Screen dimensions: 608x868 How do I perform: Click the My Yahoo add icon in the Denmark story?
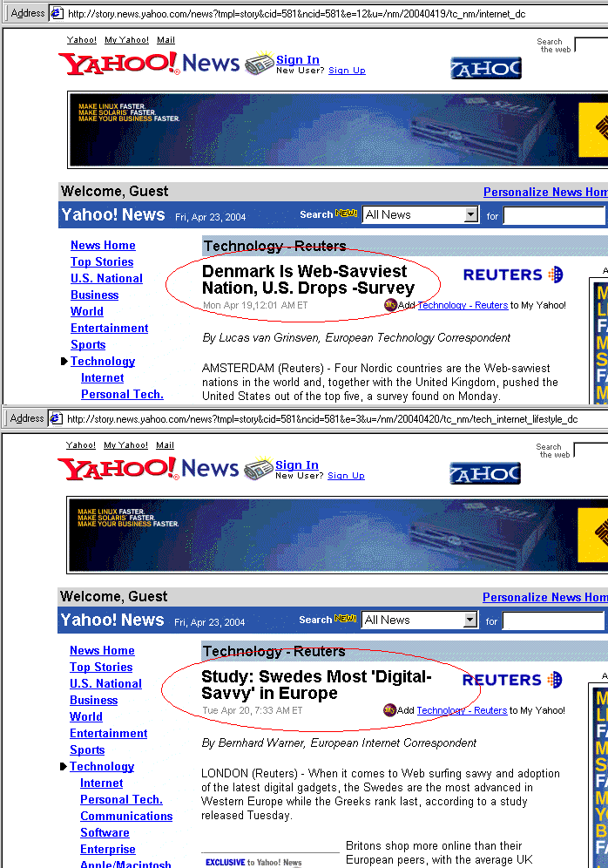coord(390,305)
